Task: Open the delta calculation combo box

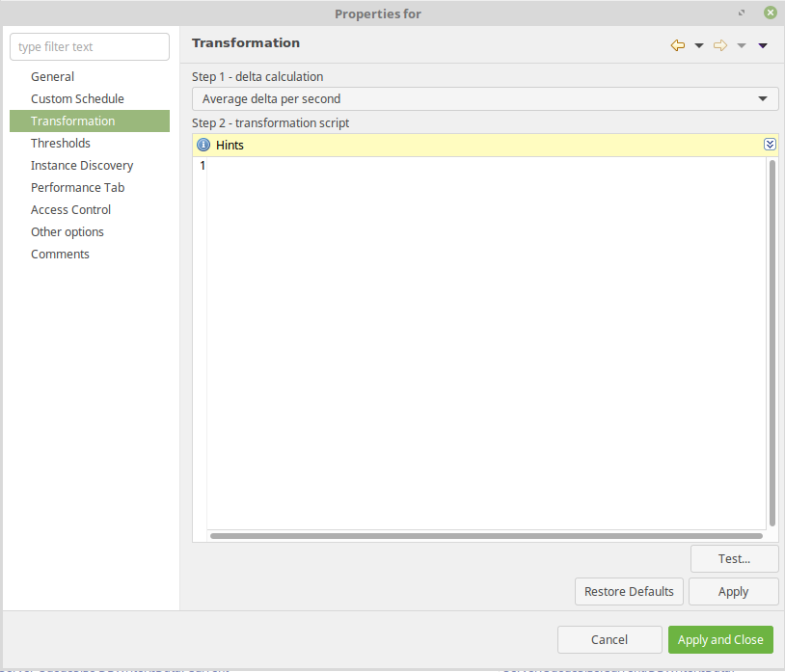Action: (x=485, y=98)
